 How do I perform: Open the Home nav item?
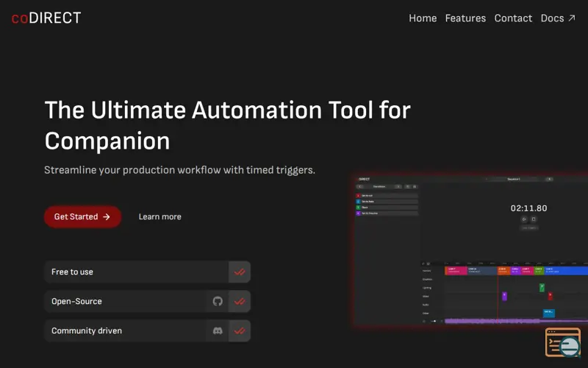coord(423,18)
